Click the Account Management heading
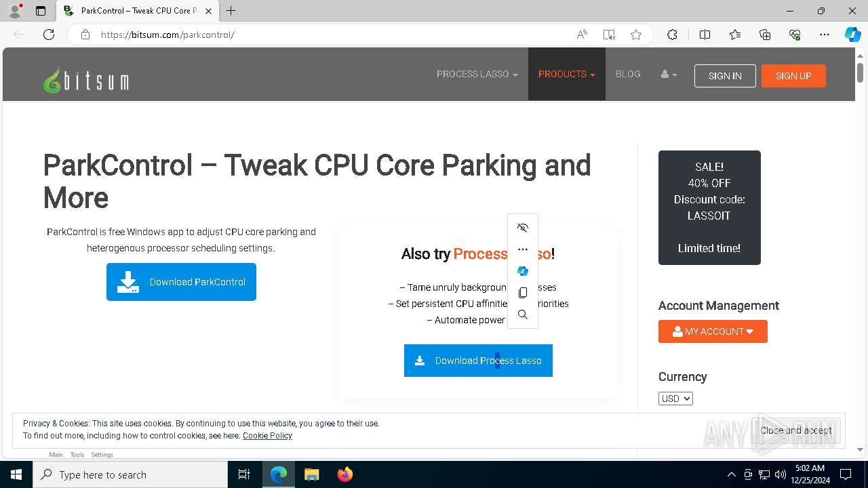868x488 pixels. (x=718, y=306)
